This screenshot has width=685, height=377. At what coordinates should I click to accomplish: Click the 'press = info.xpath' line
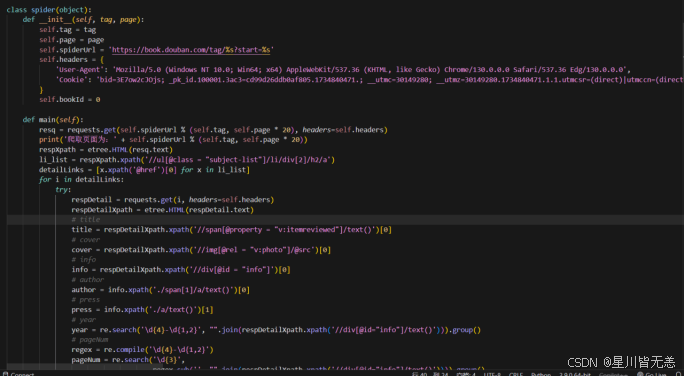142,310
